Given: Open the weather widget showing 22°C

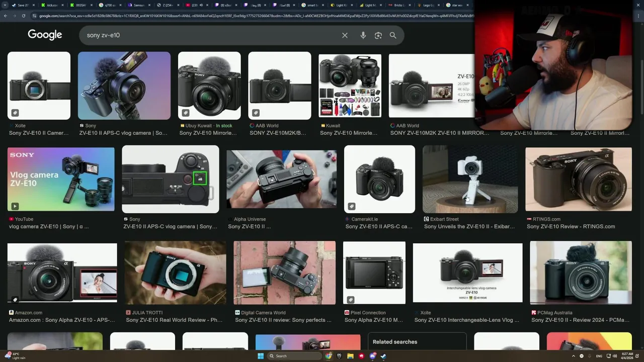Looking at the screenshot, I should [x=14, y=356].
